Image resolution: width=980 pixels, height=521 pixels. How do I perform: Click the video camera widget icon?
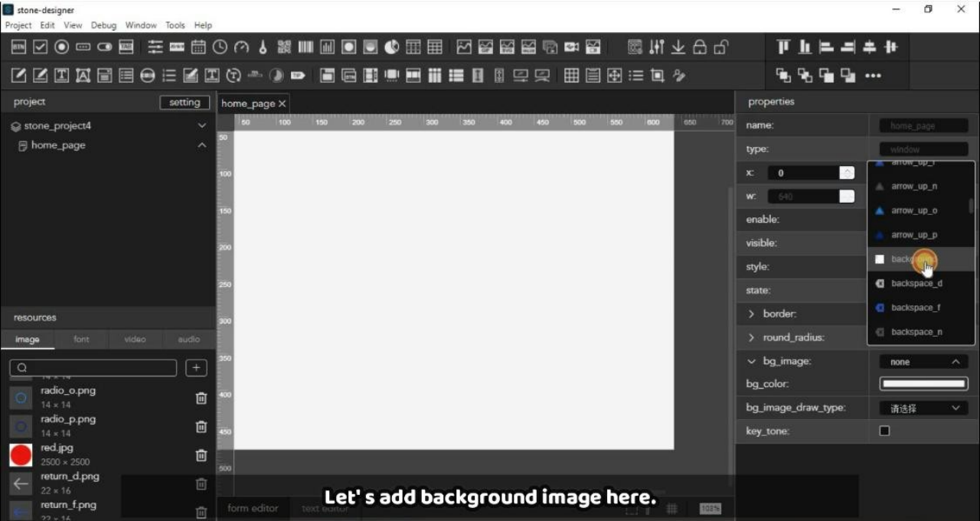(571, 47)
